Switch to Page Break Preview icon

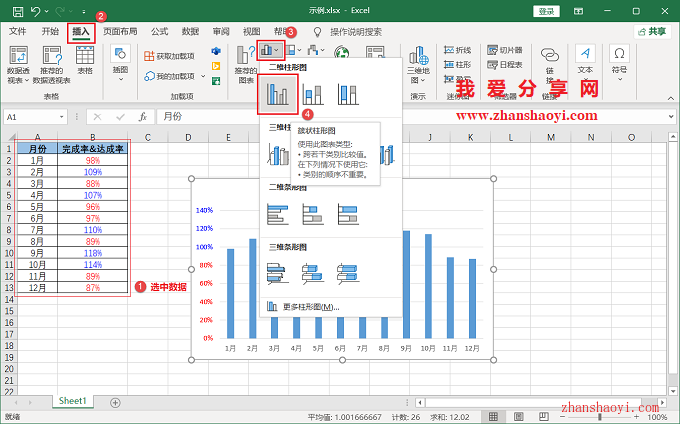(543, 417)
